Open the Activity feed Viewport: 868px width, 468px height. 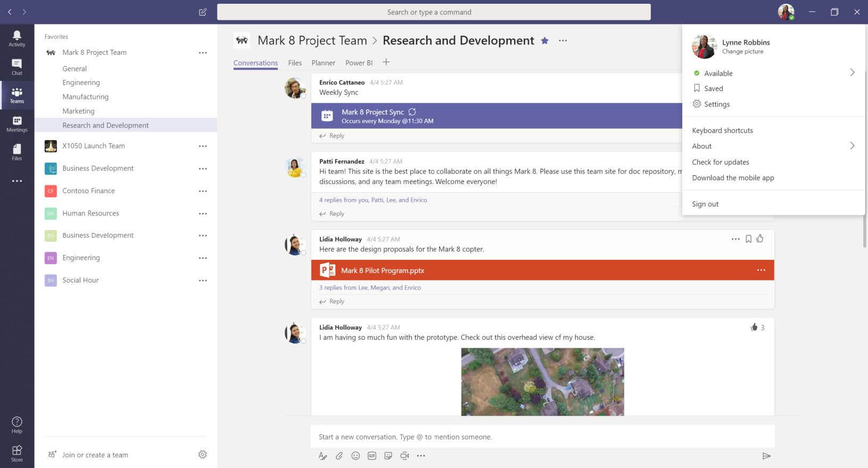point(17,38)
